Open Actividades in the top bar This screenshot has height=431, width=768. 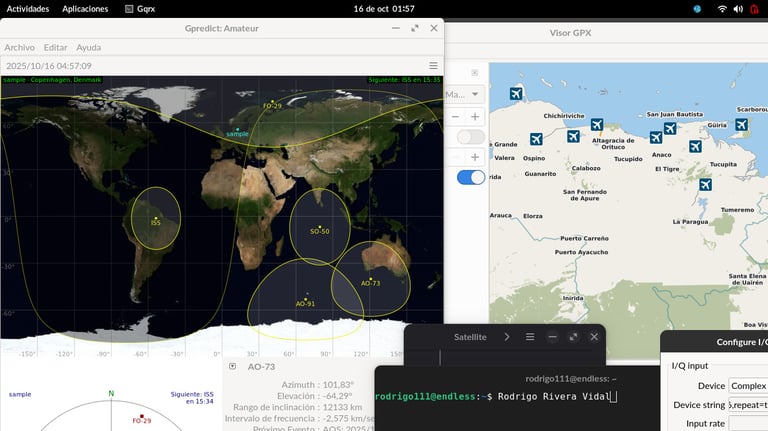(x=28, y=9)
